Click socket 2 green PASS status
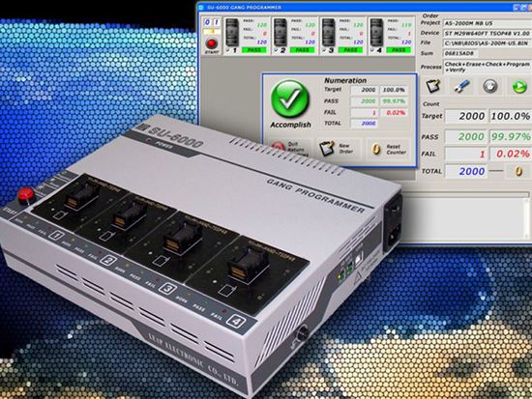 [x=302, y=50]
